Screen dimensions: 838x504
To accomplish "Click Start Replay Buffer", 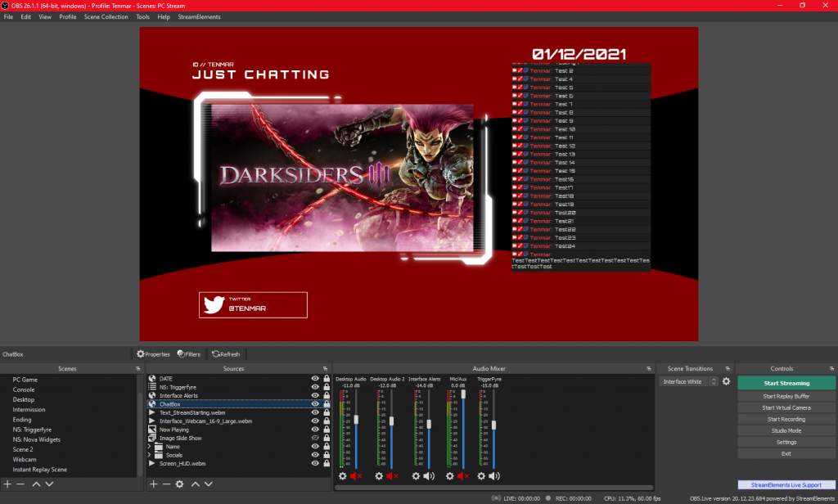I will (786, 396).
